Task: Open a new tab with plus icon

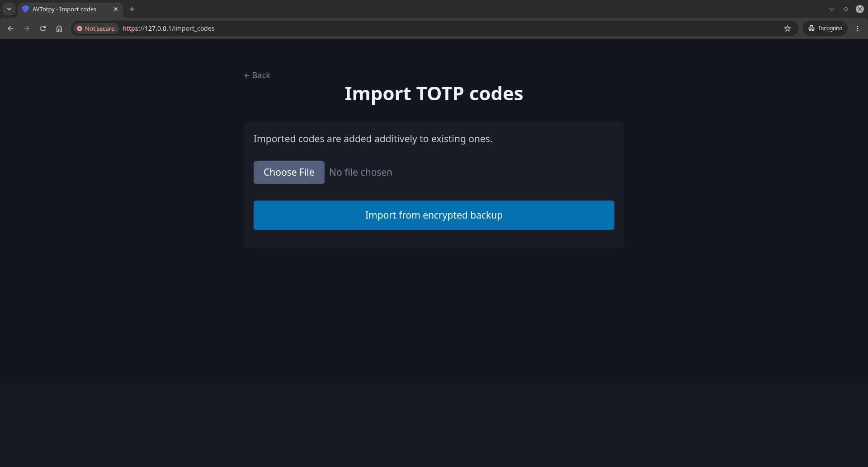Action: pyautogui.click(x=132, y=9)
